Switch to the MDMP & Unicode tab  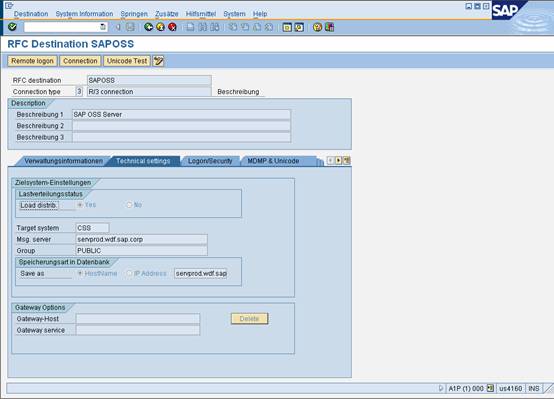pyautogui.click(x=273, y=161)
